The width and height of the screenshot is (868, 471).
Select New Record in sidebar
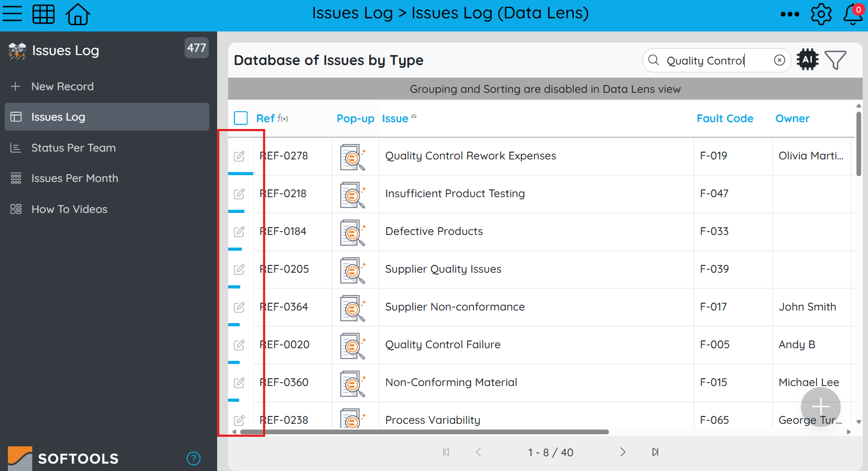point(107,87)
